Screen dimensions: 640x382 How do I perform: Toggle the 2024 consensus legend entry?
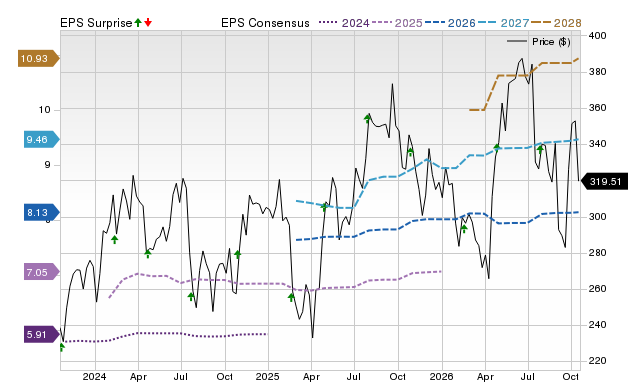point(344,23)
